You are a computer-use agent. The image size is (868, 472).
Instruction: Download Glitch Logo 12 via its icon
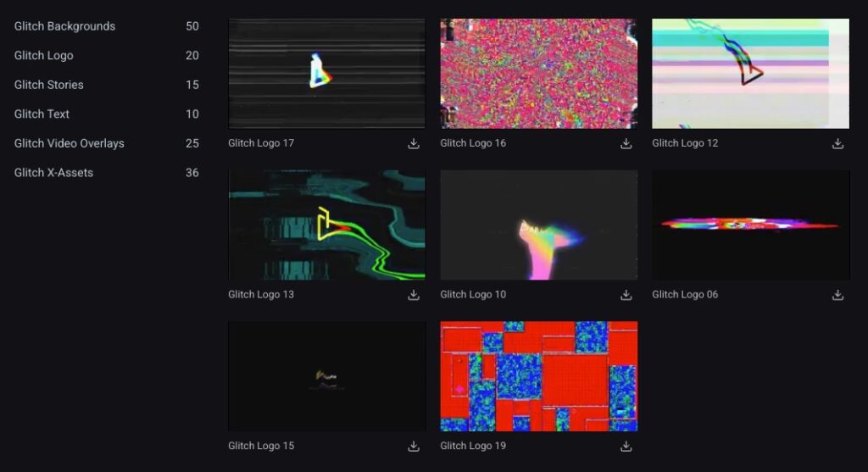pos(837,144)
